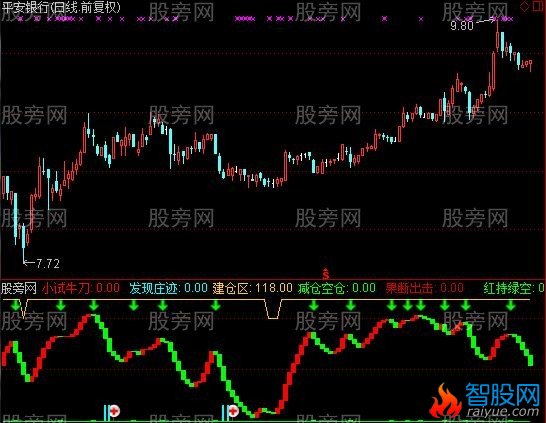Image resolution: width=546 pixels, height=423 pixels.
Task: Select the 建仓区: 118.00 indicator value
Action: 252,288
